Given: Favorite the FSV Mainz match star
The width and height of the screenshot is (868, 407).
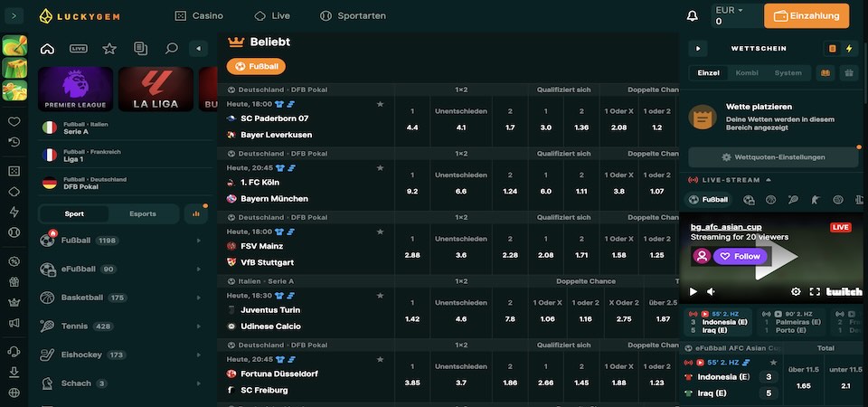Looking at the screenshot, I should pos(381,232).
